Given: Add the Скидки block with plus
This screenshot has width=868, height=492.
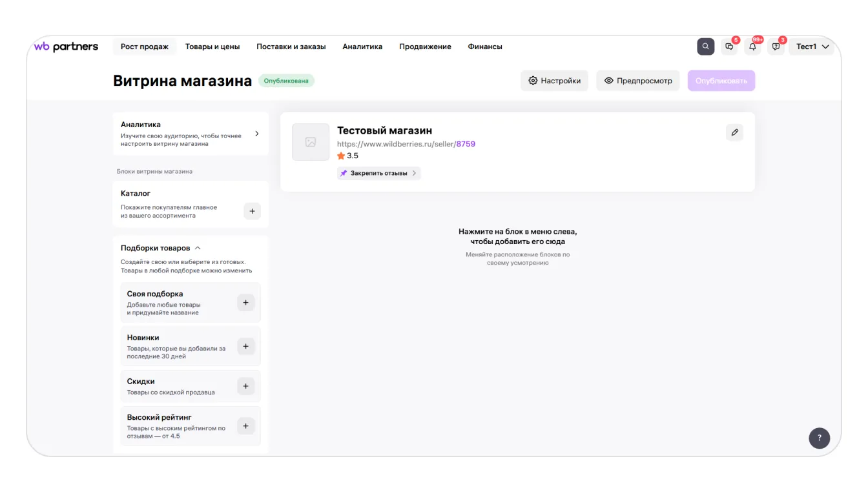Looking at the screenshot, I should pyautogui.click(x=245, y=386).
